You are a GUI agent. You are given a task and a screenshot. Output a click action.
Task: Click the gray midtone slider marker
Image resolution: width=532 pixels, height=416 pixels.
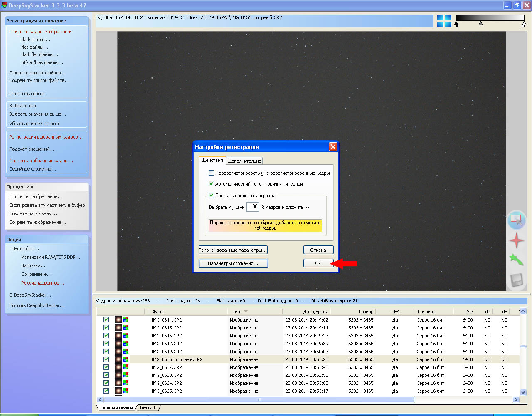(x=480, y=24)
